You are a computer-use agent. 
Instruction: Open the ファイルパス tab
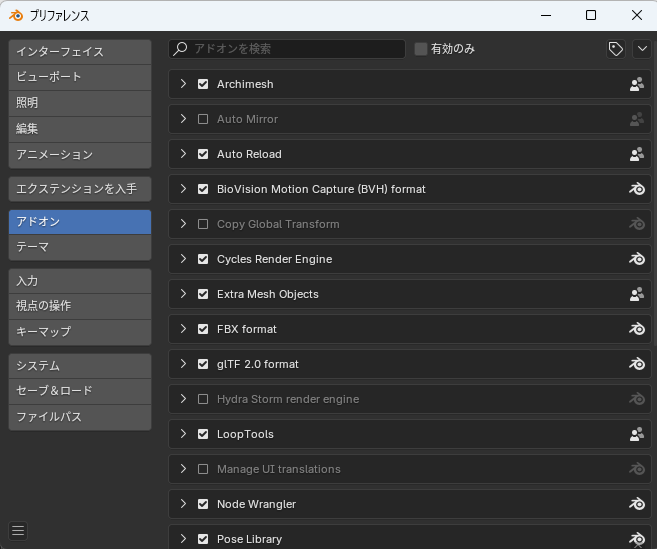[80, 417]
